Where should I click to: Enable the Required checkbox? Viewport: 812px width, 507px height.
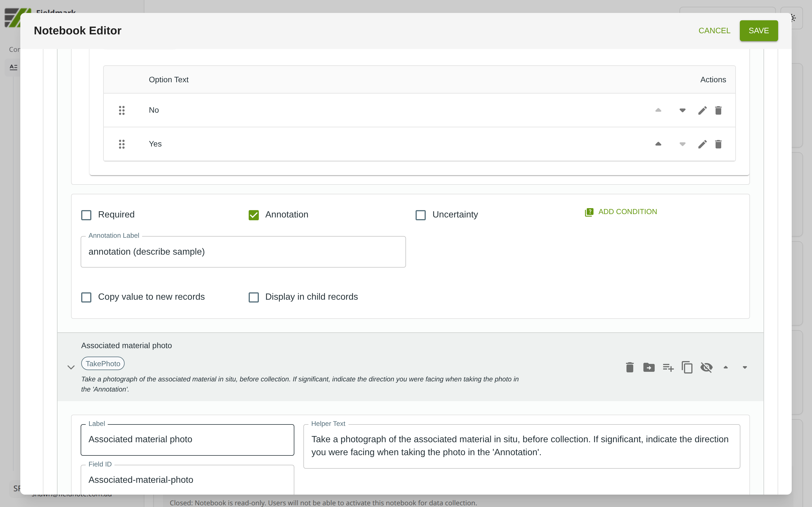[86, 215]
